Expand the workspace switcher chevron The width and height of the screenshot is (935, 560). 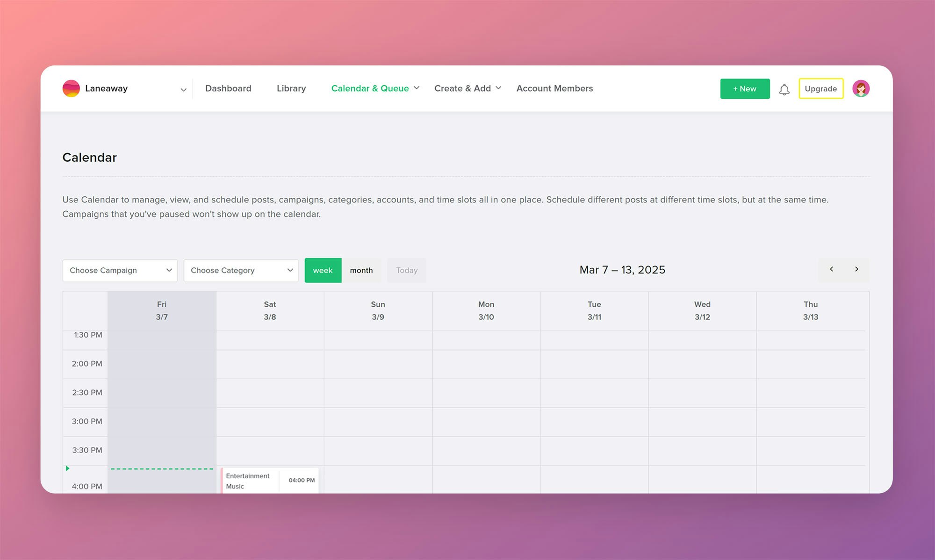point(183,89)
